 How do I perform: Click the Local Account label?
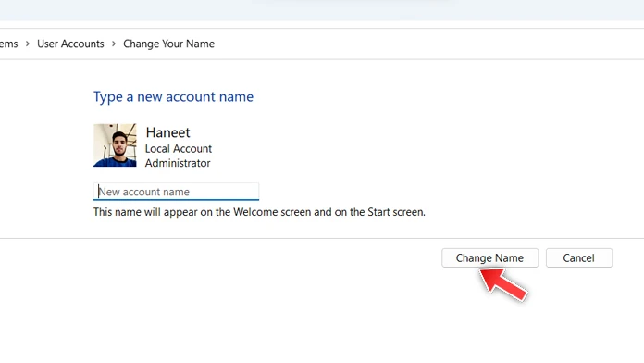[179, 148]
